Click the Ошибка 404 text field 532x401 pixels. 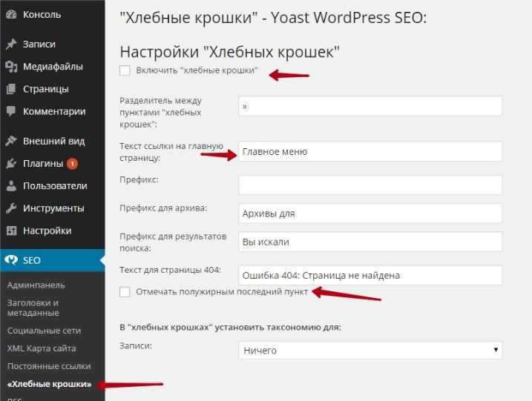pyautogui.click(x=370, y=275)
